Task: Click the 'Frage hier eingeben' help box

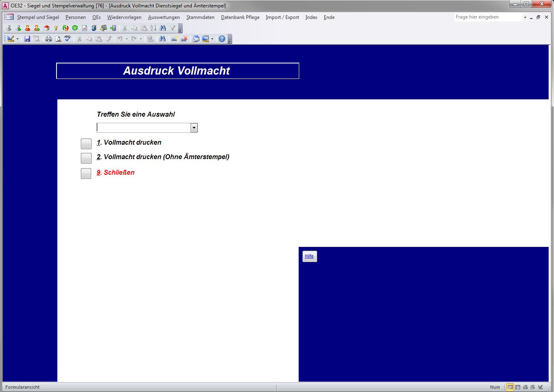Action: point(489,17)
